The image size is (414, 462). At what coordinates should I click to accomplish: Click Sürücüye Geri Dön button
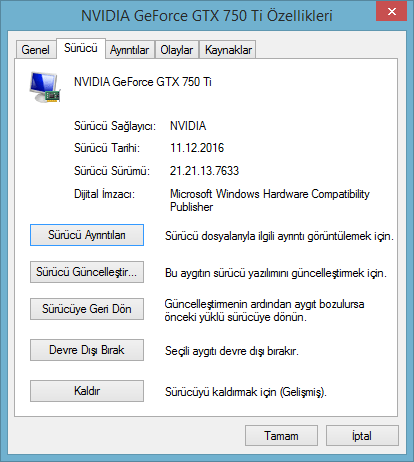pos(87,309)
